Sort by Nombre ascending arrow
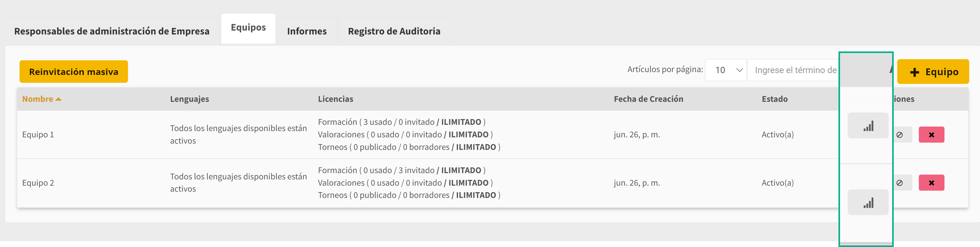 [x=58, y=99]
